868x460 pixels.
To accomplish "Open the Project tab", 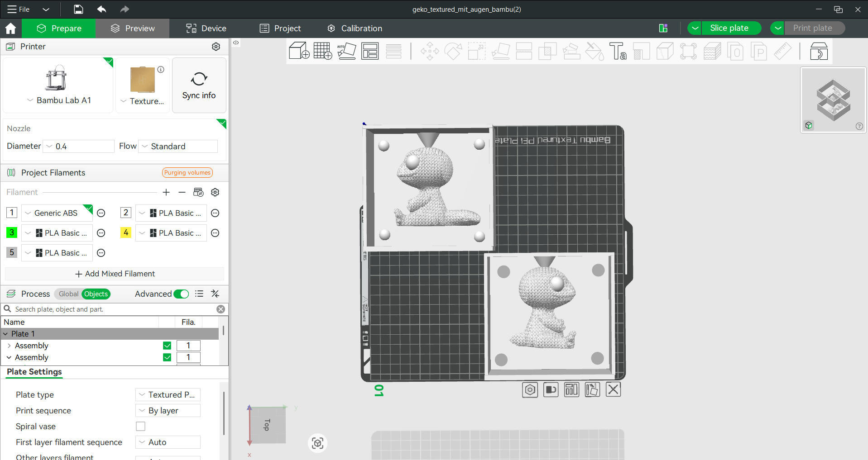I will (x=280, y=28).
